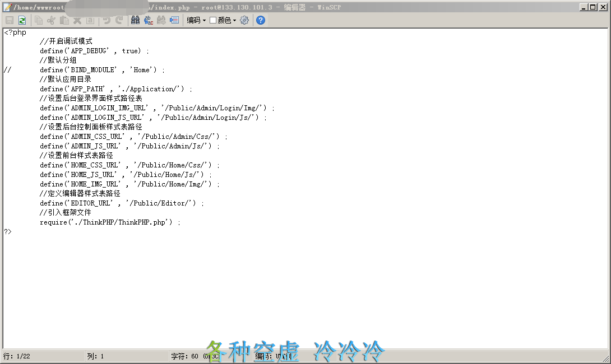Click the white color swatch beside 颜色
This screenshot has width=611, height=364.
(x=213, y=20)
